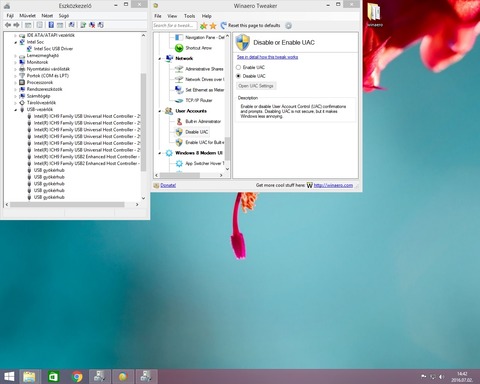
Task: Select the Enable UAC radio button
Action: coord(238,67)
